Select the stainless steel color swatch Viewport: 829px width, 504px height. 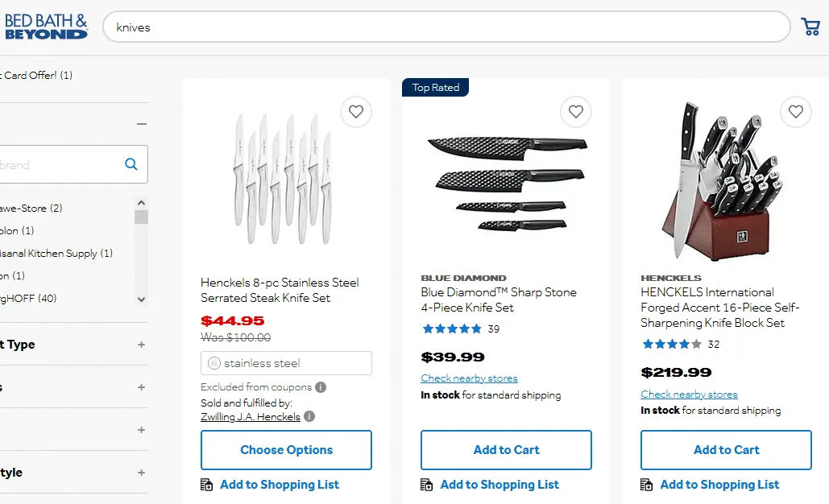(x=214, y=363)
